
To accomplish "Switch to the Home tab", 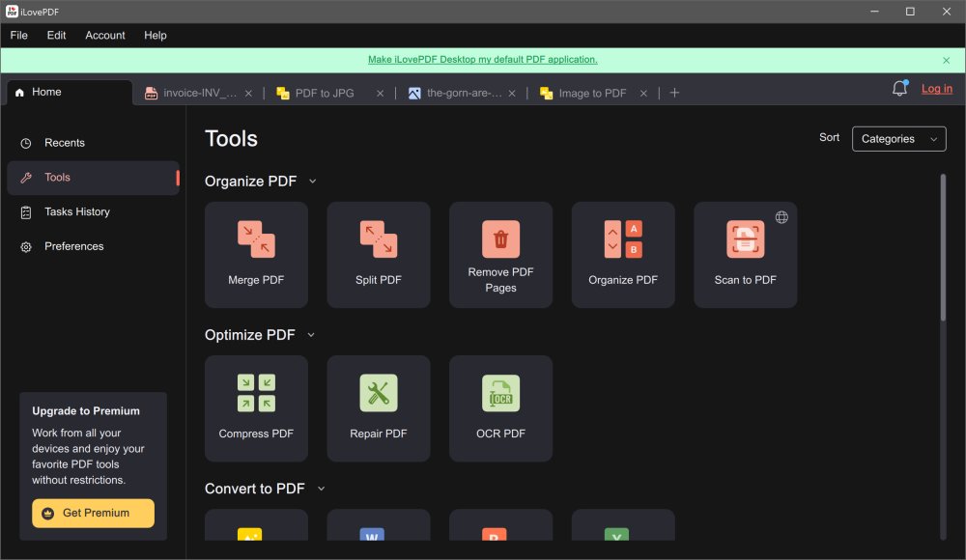I will pos(70,93).
